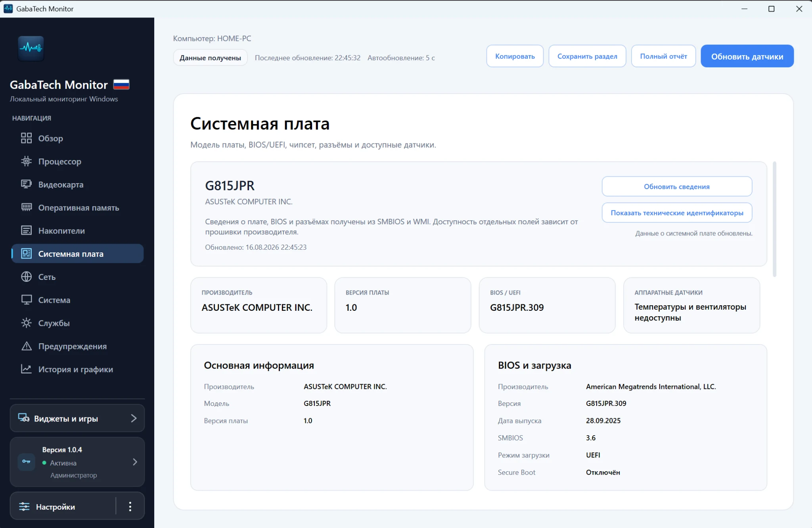Image resolution: width=812 pixels, height=528 pixels.
Task: Click the title bar app icon
Action: coord(8,8)
